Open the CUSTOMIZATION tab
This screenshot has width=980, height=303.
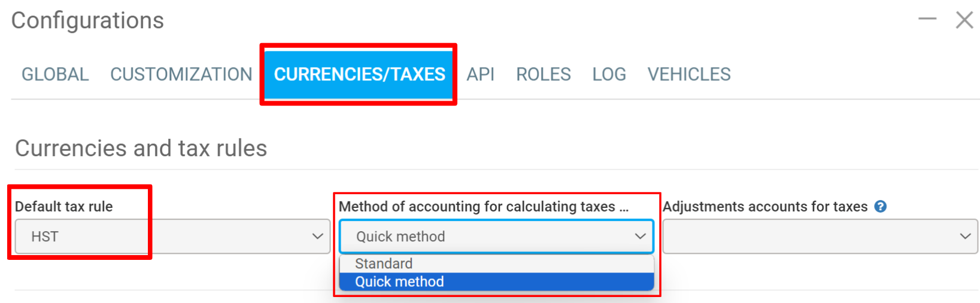[x=181, y=74]
